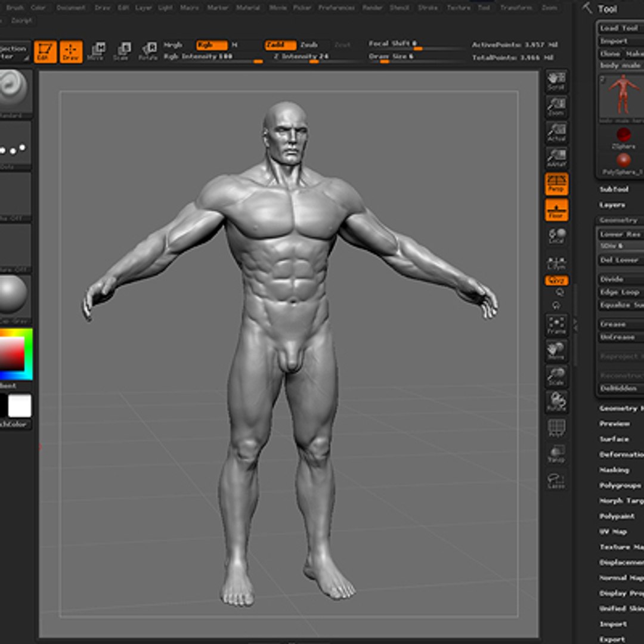Toggle the M material mode button
644x644 pixels.
[x=235, y=45]
